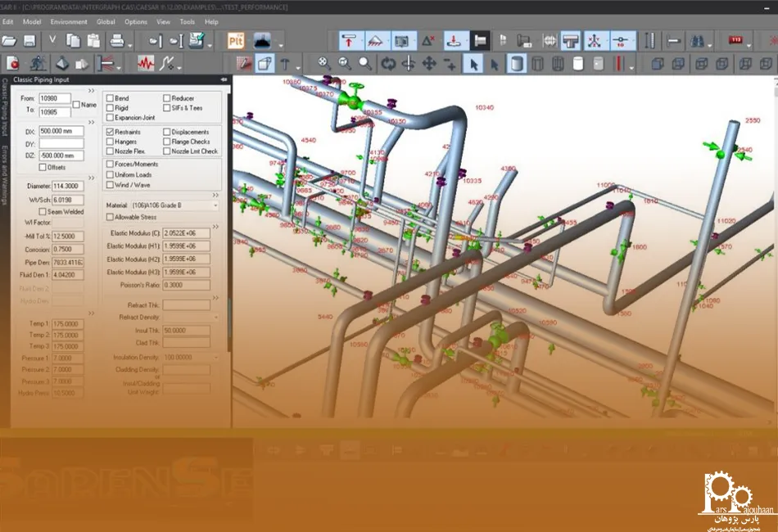Select the Pan four-arrow move icon
The height and width of the screenshot is (532, 778).
coord(428,64)
